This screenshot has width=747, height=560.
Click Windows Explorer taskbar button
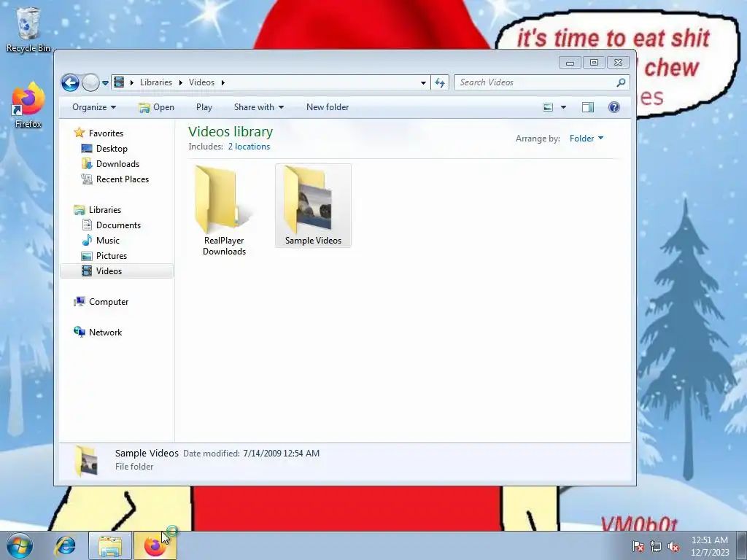click(x=110, y=545)
